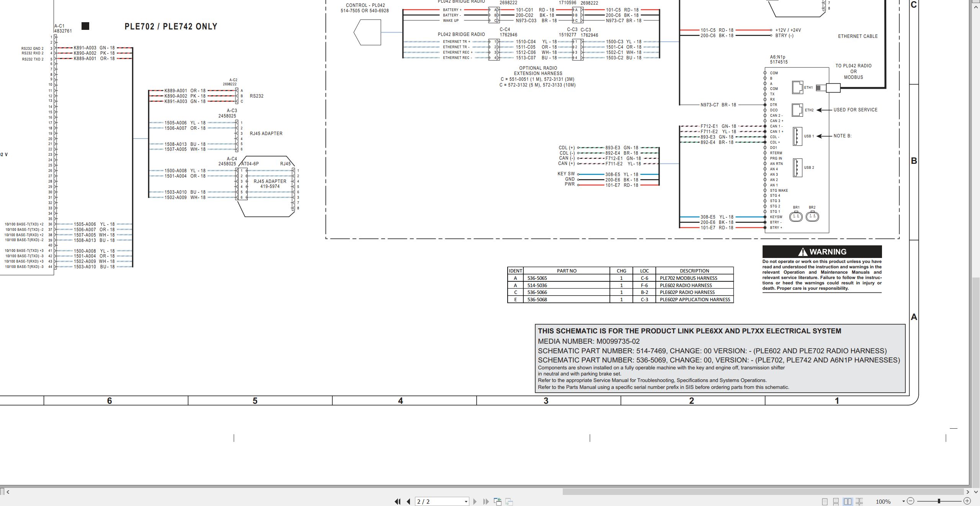
Task: Click PLE602P APPLICATION HARNESS description
Action: coord(695,300)
